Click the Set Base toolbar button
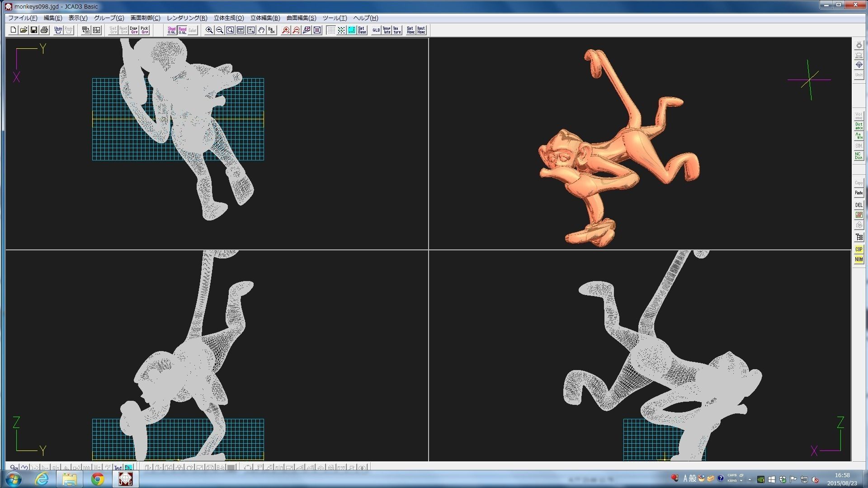Viewport: 868px width, 488px height. coord(362,30)
